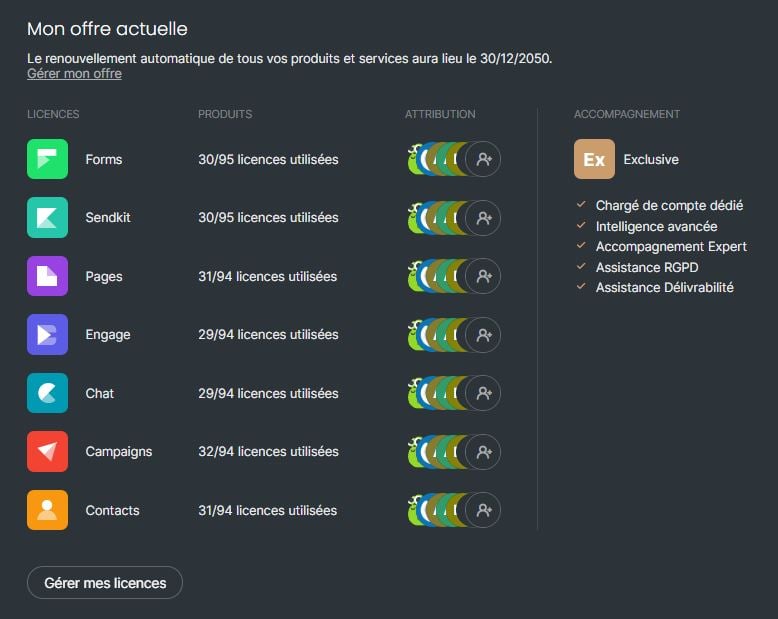Click the red Campaigns product icon
This screenshot has width=778, height=619.
47,452
